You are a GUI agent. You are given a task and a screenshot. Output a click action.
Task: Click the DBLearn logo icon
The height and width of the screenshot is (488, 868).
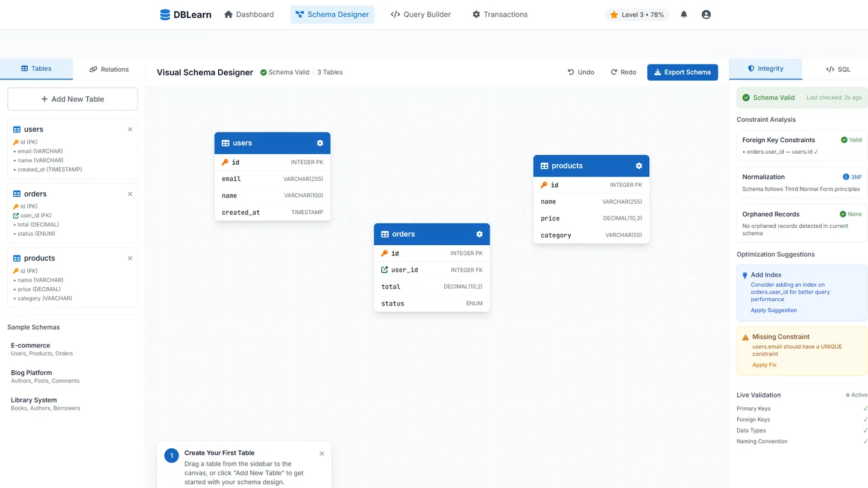coord(165,14)
